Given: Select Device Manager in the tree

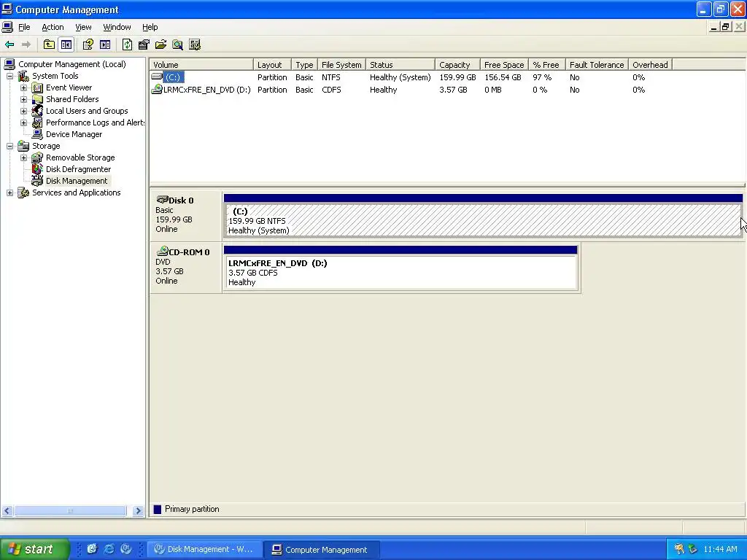Looking at the screenshot, I should pos(74,134).
